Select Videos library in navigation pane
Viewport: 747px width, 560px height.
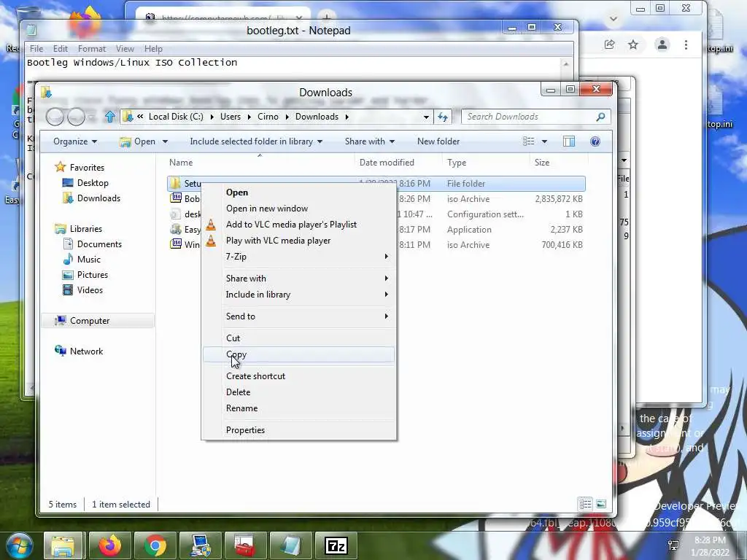[x=90, y=290]
